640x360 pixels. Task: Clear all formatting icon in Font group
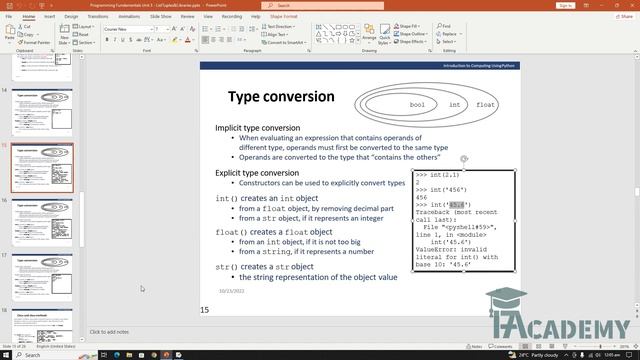pos(192,29)
